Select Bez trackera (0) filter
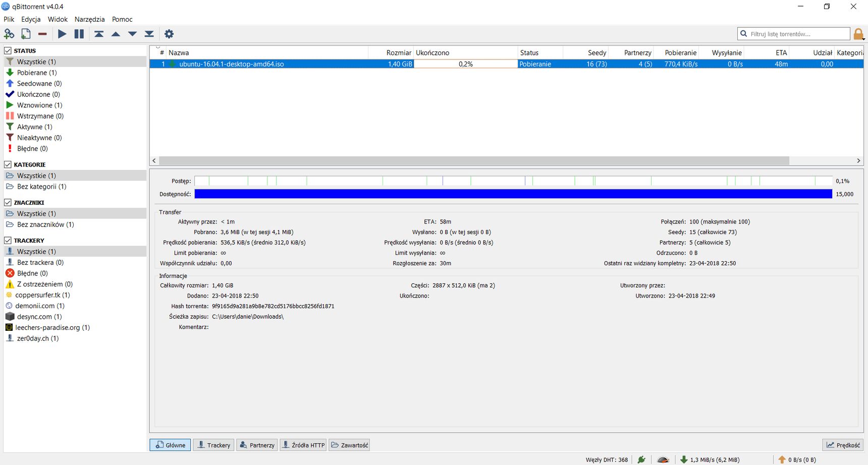 click(75, 262)
